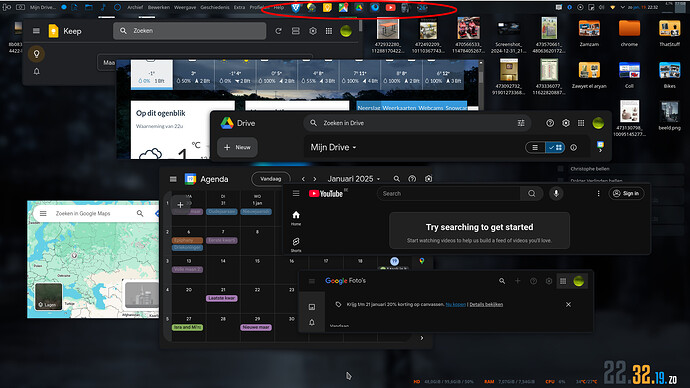
Task: Open the Bewerken menu
Action: (x=159, y=7)
